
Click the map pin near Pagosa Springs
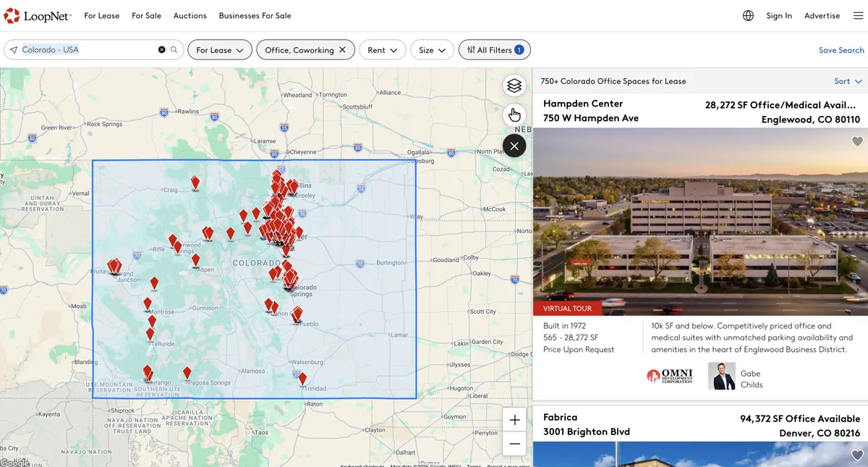187,373
